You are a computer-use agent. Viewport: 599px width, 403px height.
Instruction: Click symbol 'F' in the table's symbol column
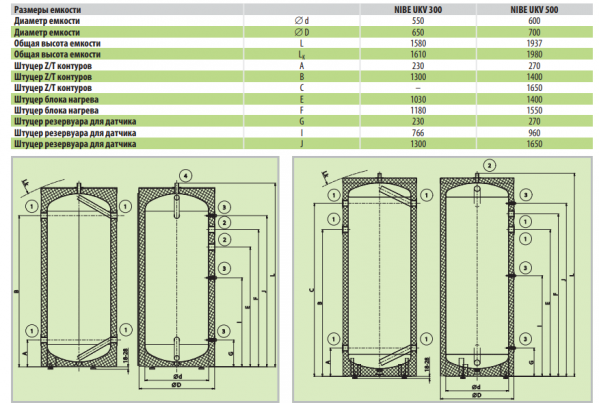click(x=302, y=110)
